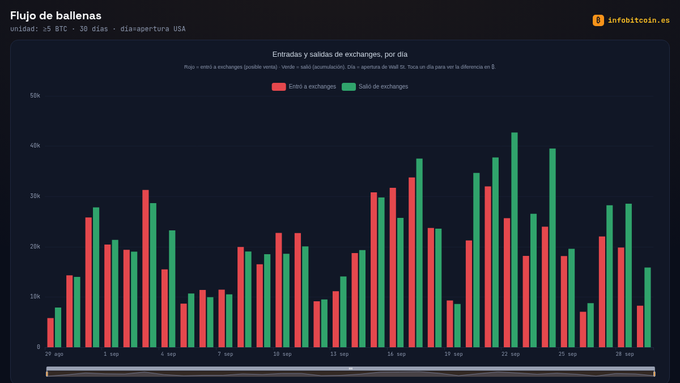Click the '40k' y-axis label
Image resolution: width=680 pixels, height=383 pixels.
tap(35, 146)
